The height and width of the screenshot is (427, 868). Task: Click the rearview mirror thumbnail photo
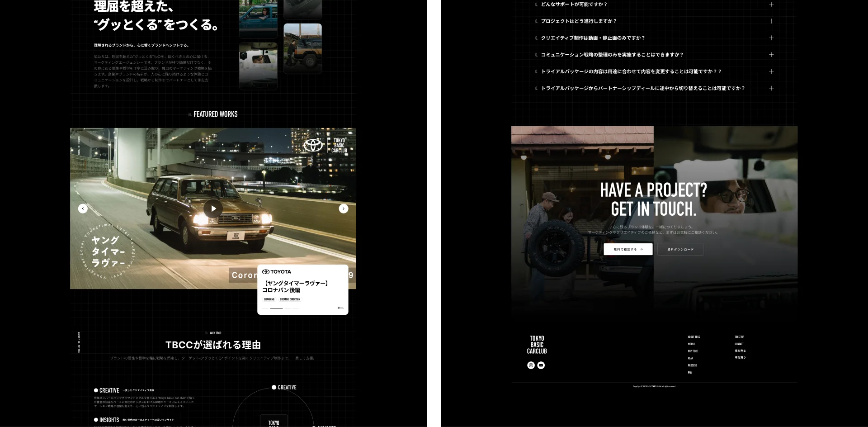click(258, 66)
